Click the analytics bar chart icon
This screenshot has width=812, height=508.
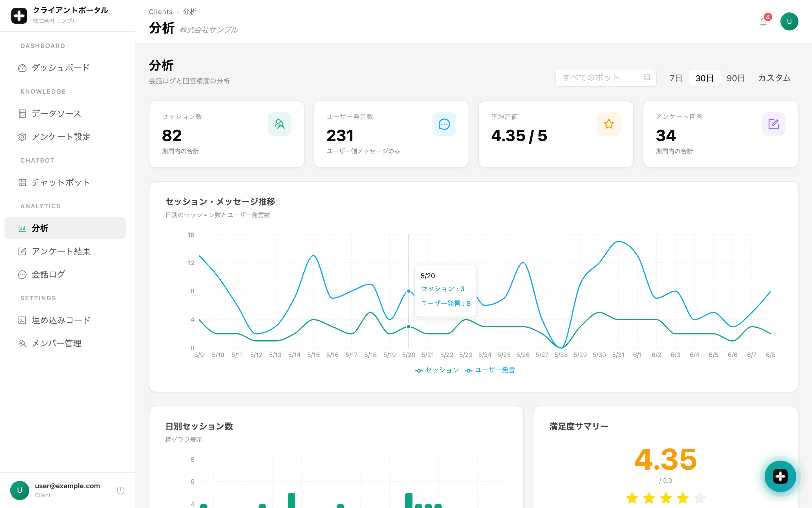22,229
